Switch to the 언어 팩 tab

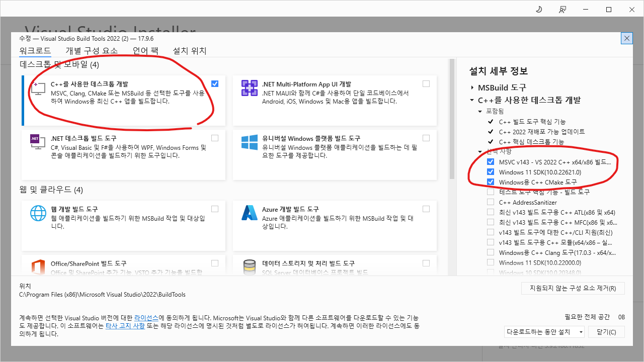(x=145, y=51)
